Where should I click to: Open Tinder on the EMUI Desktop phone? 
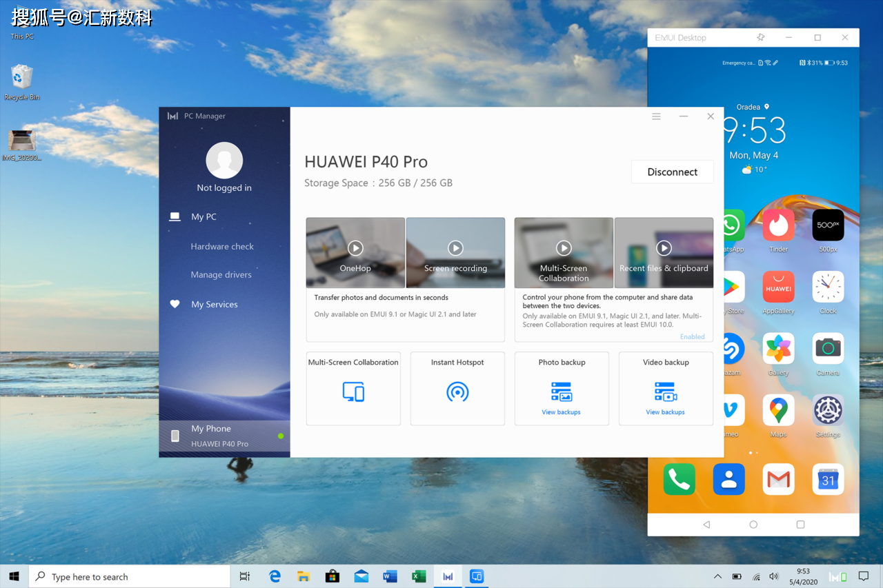coord(778,225)
